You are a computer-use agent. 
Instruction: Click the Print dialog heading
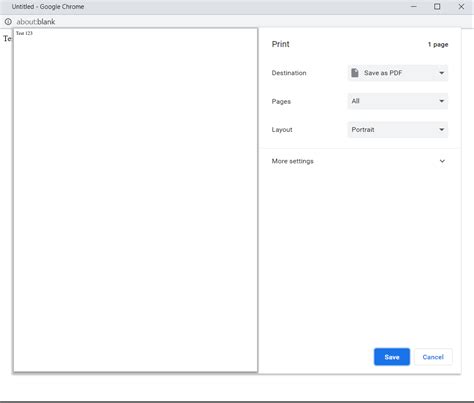coord(281,44)
